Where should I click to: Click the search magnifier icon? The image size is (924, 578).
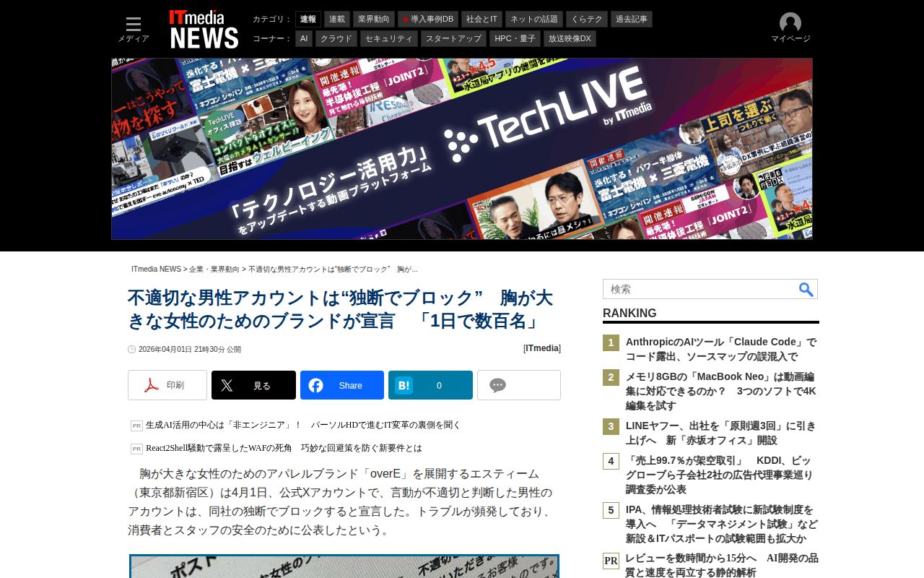pyautogui.click(x=806, y=289)
